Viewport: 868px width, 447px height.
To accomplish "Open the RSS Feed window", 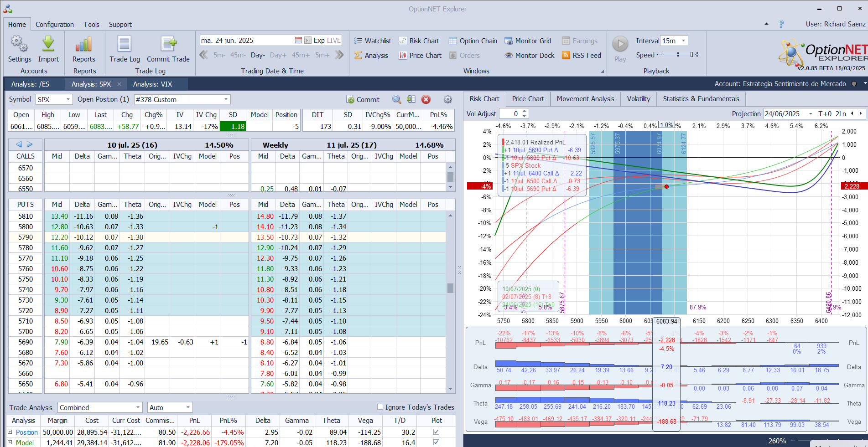I will (582, 55).
